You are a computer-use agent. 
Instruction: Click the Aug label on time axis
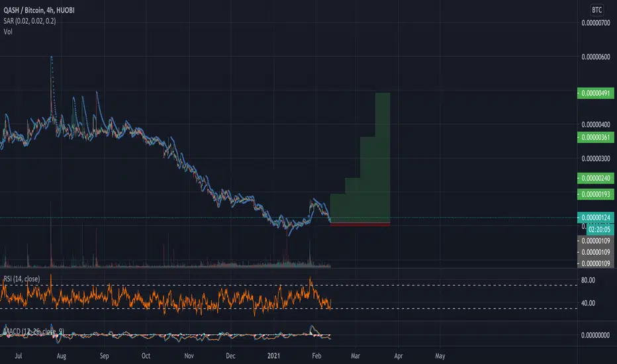62,356
